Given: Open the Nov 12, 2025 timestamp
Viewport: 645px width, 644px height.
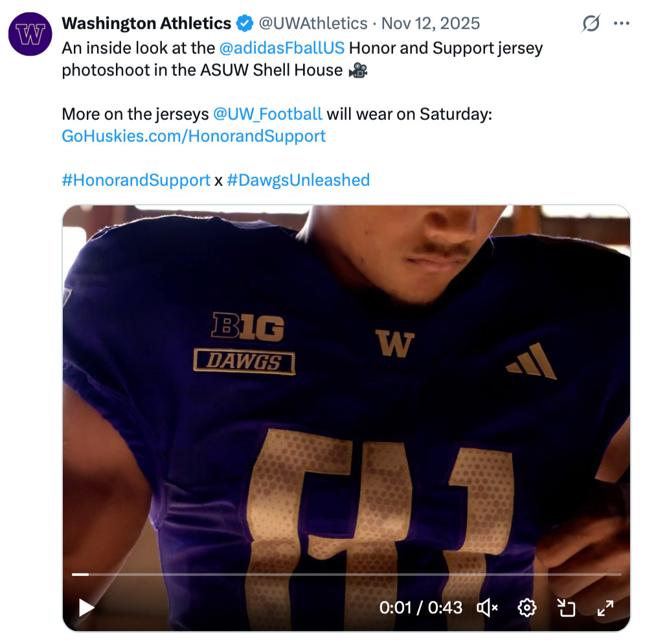Looking at the screenshot, I should click(431, 24).
